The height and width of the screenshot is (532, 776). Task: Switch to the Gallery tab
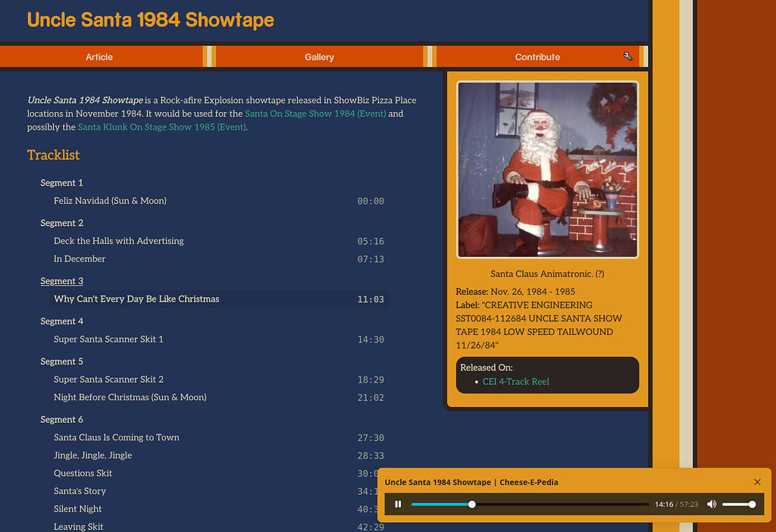pyautogui.click(x=319, y=56)
